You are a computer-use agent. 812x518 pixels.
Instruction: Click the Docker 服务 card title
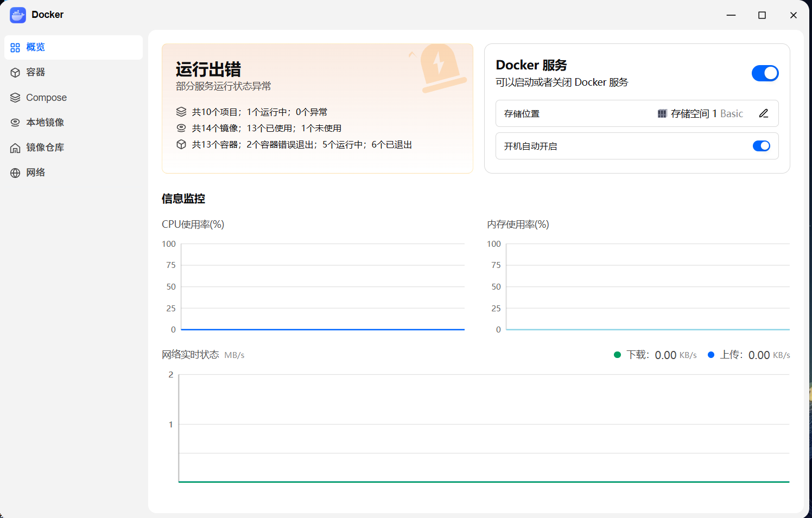[531, 65]
